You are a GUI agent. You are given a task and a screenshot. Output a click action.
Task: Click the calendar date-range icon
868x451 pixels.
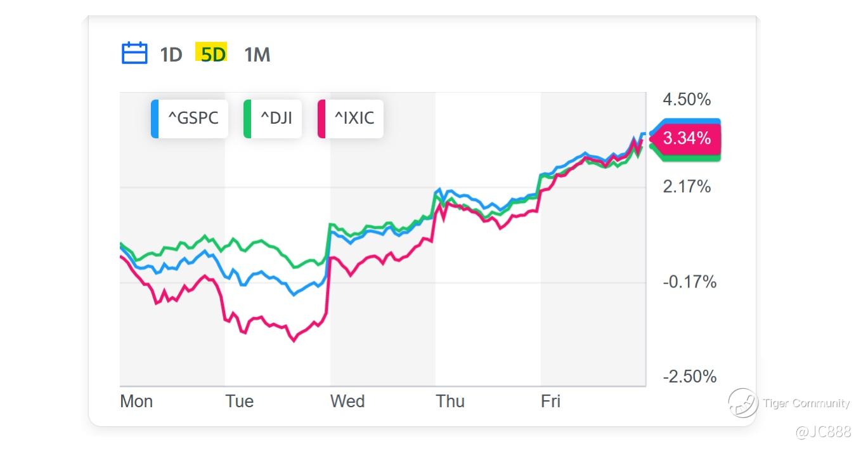click(x=134, y=53)
